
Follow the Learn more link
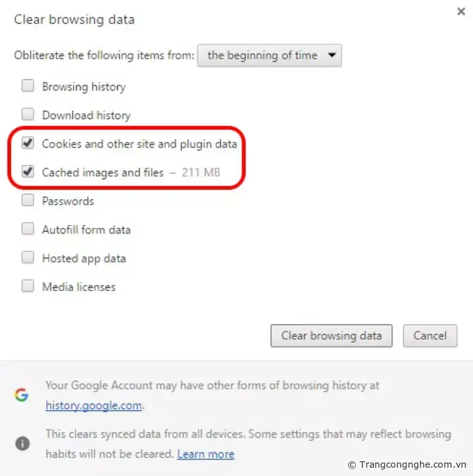click(x=205, y=454)
